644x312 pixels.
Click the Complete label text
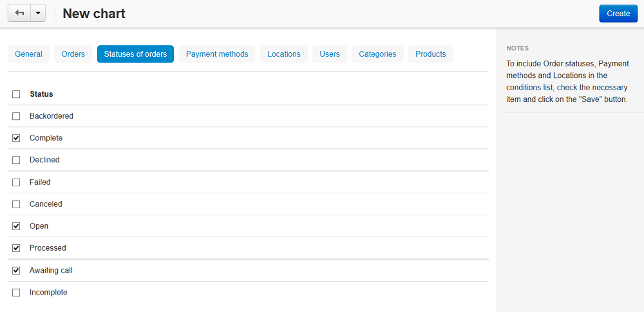[46, 138]
